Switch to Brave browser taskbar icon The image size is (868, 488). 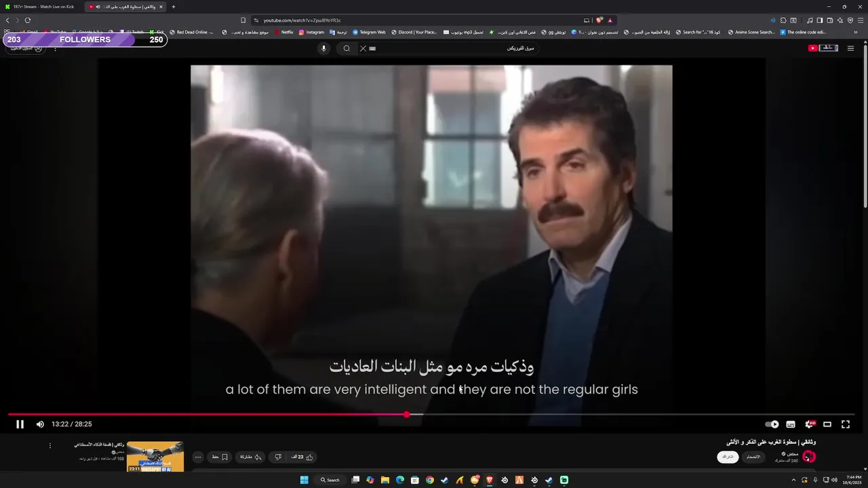[x=490, y=480]
